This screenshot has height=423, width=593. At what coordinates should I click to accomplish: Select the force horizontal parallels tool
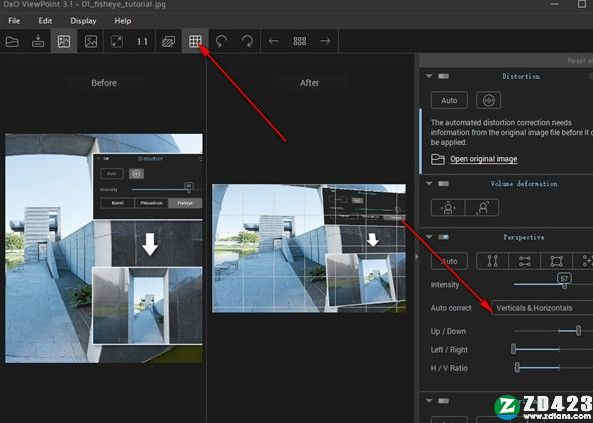coord(525,261)
